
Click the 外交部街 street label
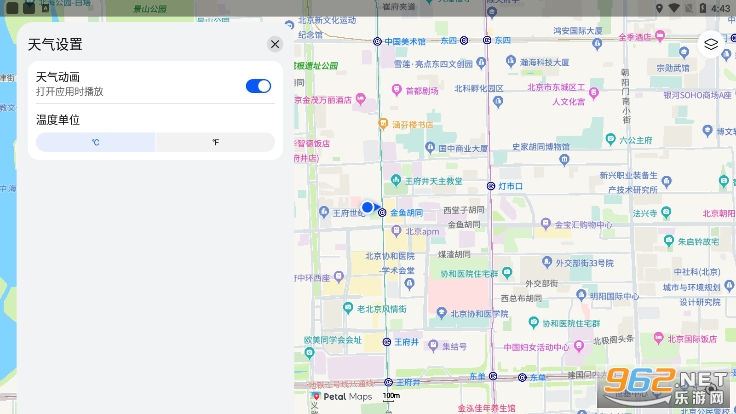pos(541,283)
